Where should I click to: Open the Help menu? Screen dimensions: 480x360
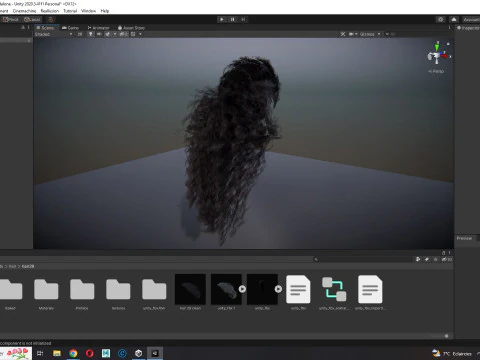[105, 11]
